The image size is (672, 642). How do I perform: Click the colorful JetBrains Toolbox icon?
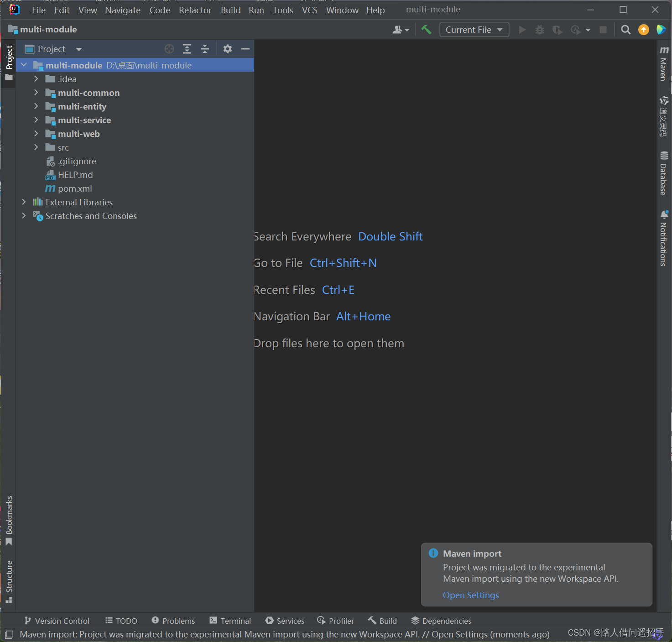point(661,30)
